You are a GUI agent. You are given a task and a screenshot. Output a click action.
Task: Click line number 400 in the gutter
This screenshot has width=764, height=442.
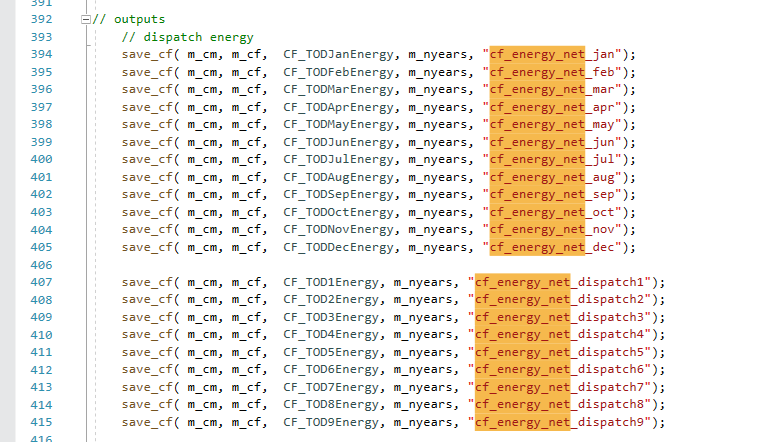(x=41, y=159)
